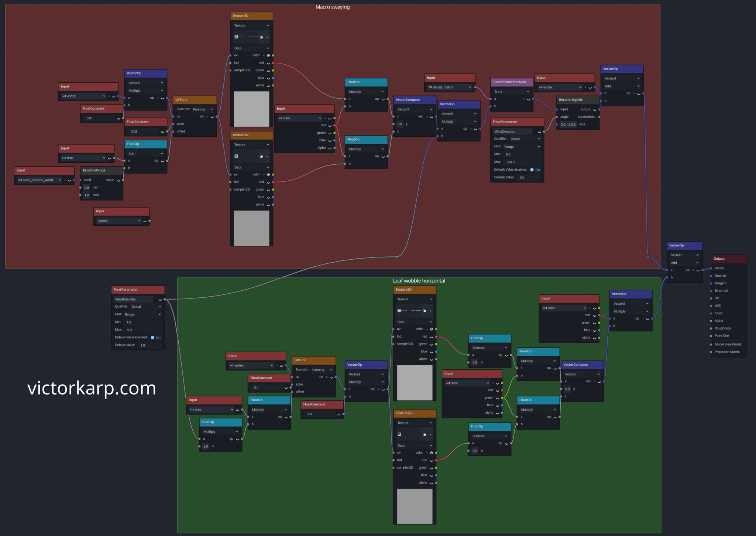This screenshot has width=756, height=536.
Task: Toggle preview on TransformVectorMult output
Action: coord(528,99)
